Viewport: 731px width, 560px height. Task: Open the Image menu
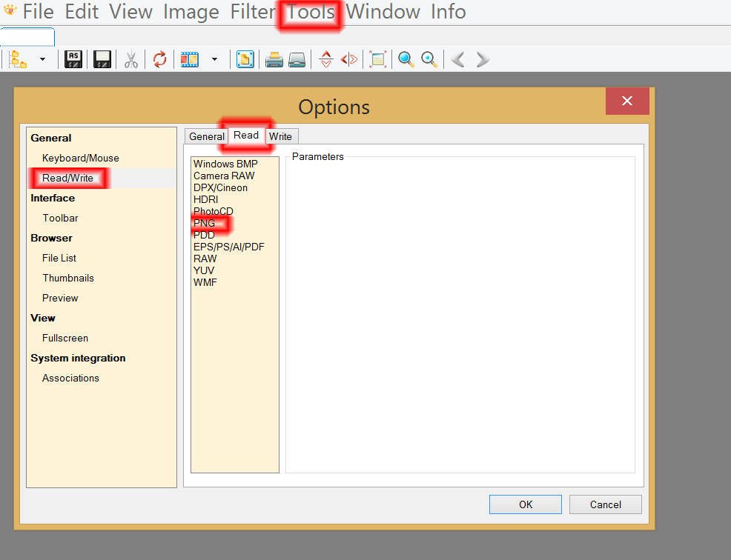pyautogui.click(x=191, y=12)
